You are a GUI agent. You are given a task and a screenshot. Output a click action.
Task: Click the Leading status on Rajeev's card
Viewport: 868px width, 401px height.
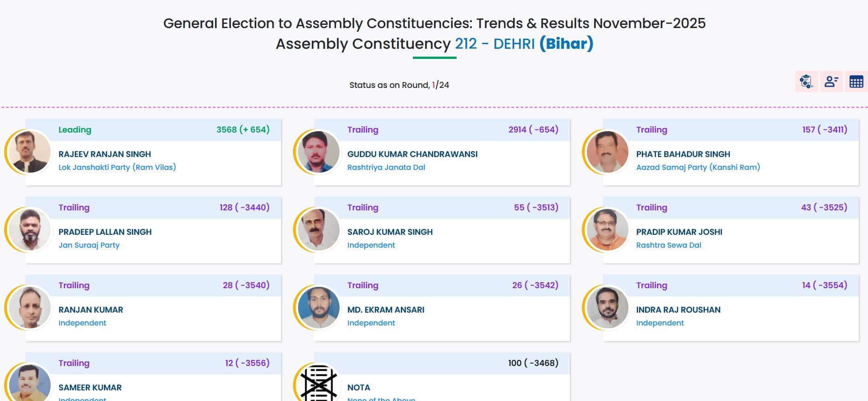pyautogui.click(x=75, y=130)
